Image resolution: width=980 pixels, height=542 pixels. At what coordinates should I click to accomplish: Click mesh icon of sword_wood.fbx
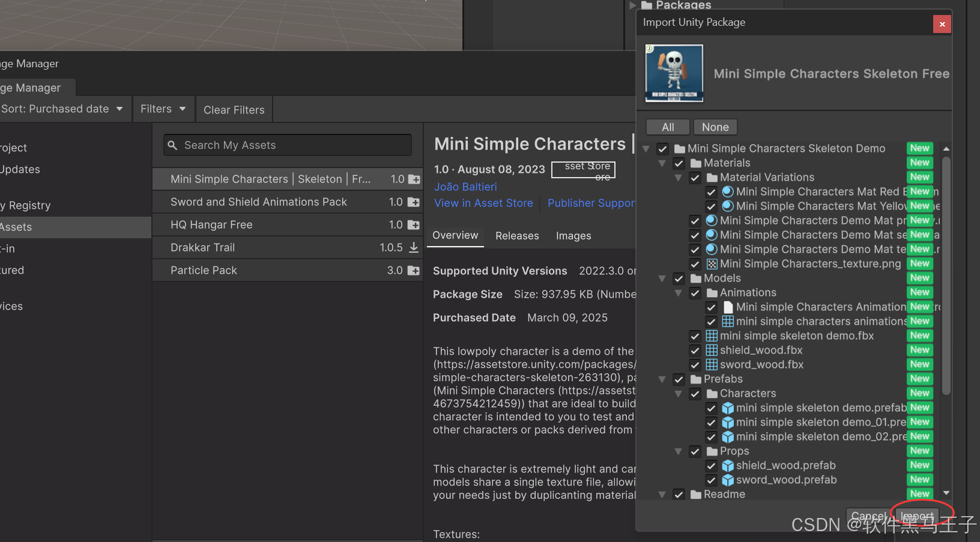pos(712,364)
